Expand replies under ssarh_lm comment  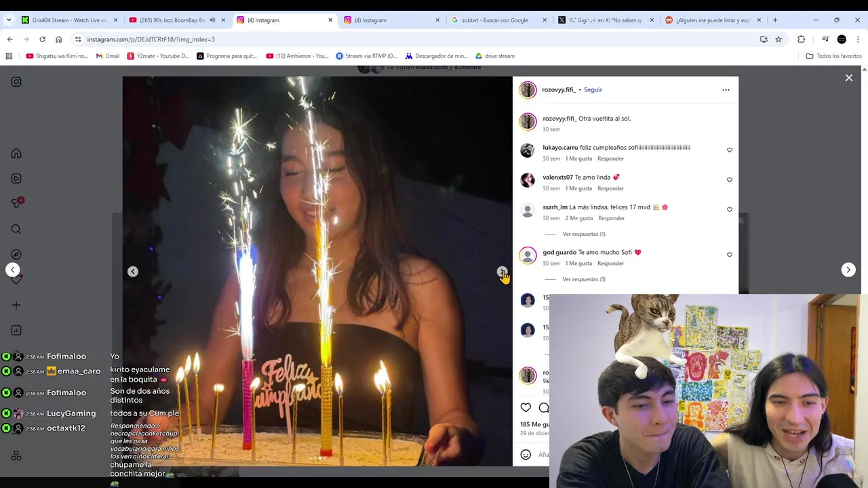(583, 234)
